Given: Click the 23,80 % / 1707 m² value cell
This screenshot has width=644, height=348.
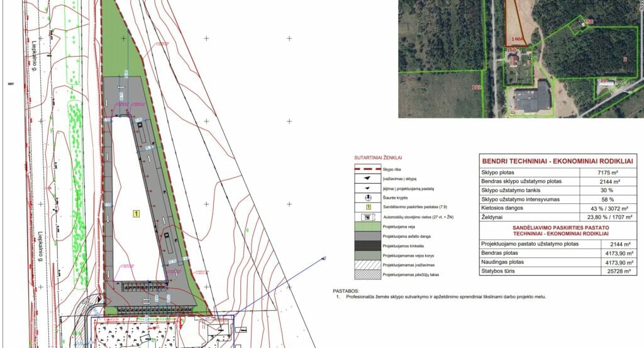Looking at the screenshot, I should (x=609, y=217).
